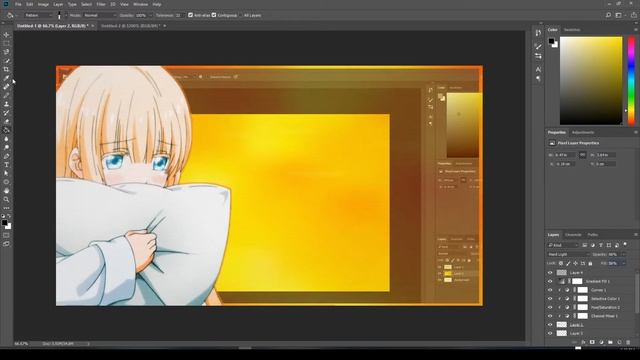Select the History Brush tool
Viewport: 640px width, 360px height.
pyautogui.click(x=6, y=113)
